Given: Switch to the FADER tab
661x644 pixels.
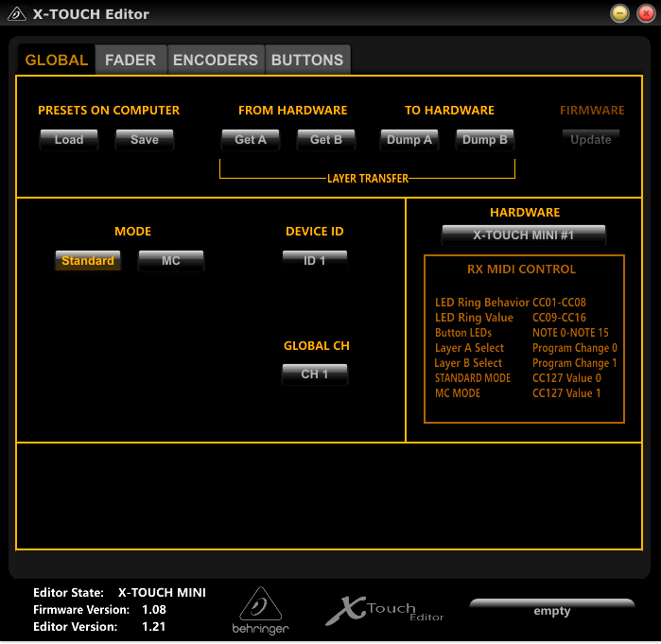Looking at the screenshot, I should (130, 60).
